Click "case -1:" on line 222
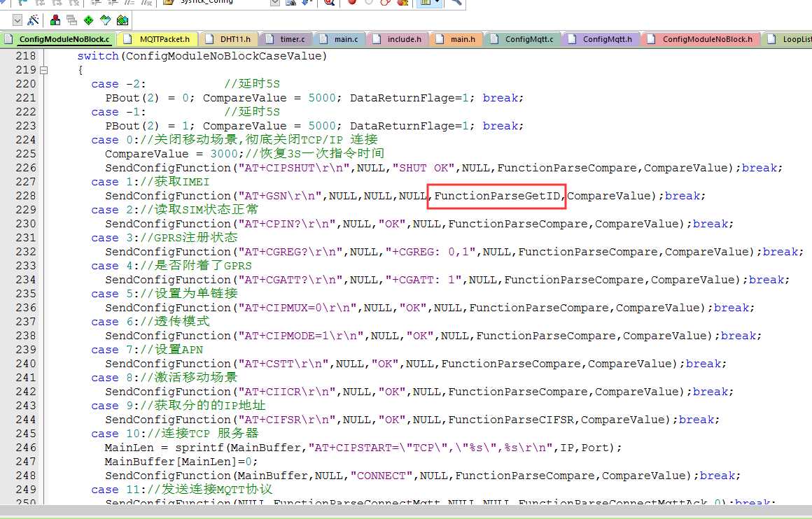This screenshot has width=812, height=519. point(118,112)
